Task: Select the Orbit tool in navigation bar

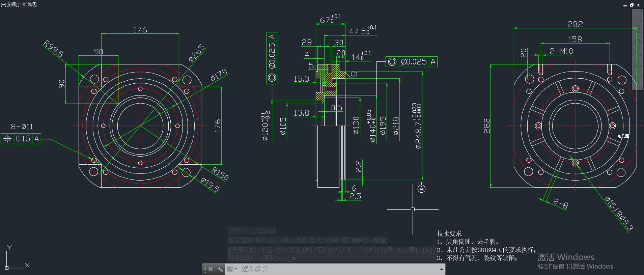Action: 637,66
